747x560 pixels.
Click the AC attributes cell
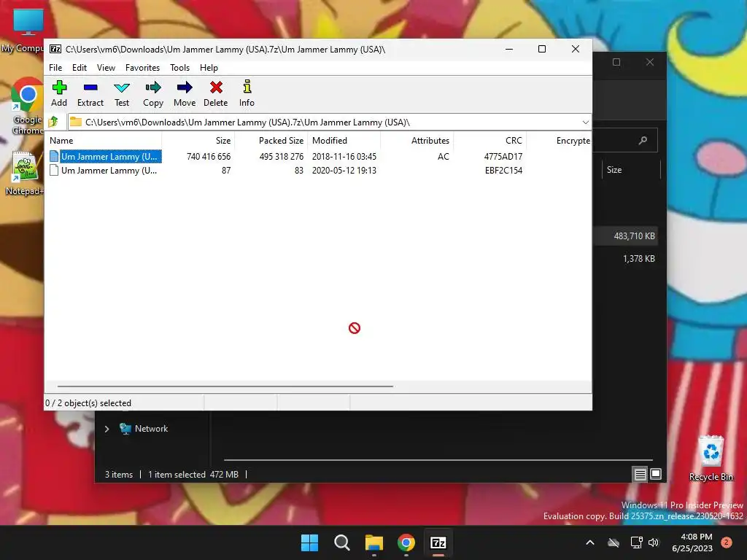coord(443,156)
